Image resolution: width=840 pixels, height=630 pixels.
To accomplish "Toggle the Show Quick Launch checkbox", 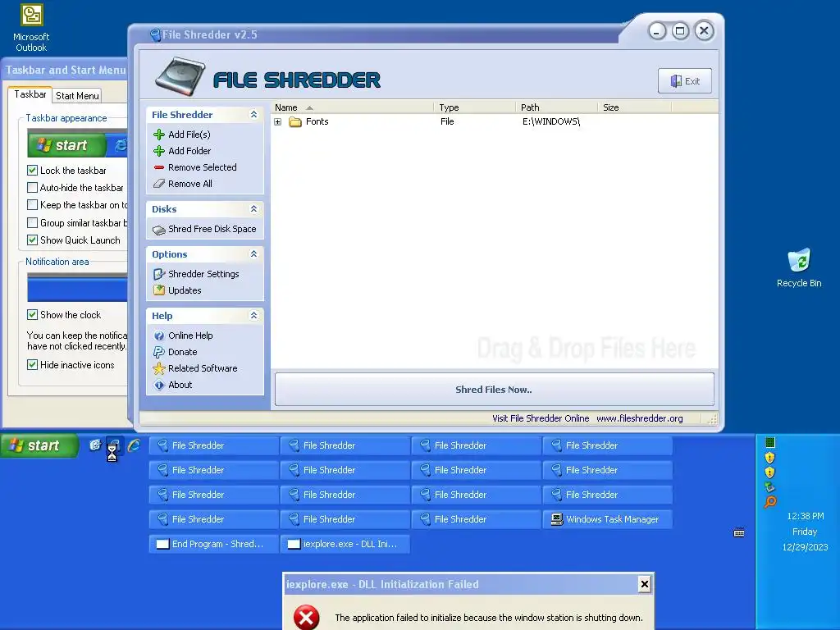I will point(32,240).
